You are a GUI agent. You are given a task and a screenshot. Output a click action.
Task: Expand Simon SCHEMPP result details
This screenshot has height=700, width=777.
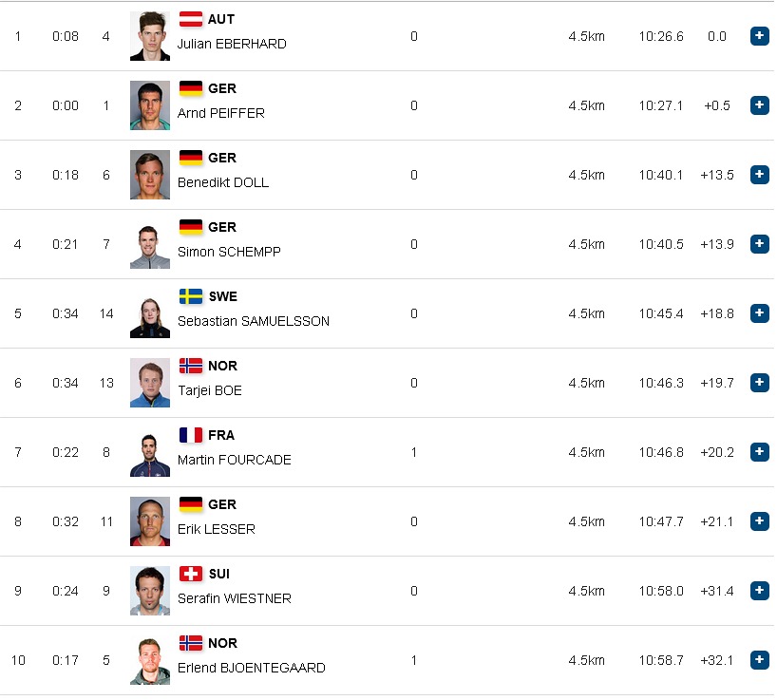[759, 244]
